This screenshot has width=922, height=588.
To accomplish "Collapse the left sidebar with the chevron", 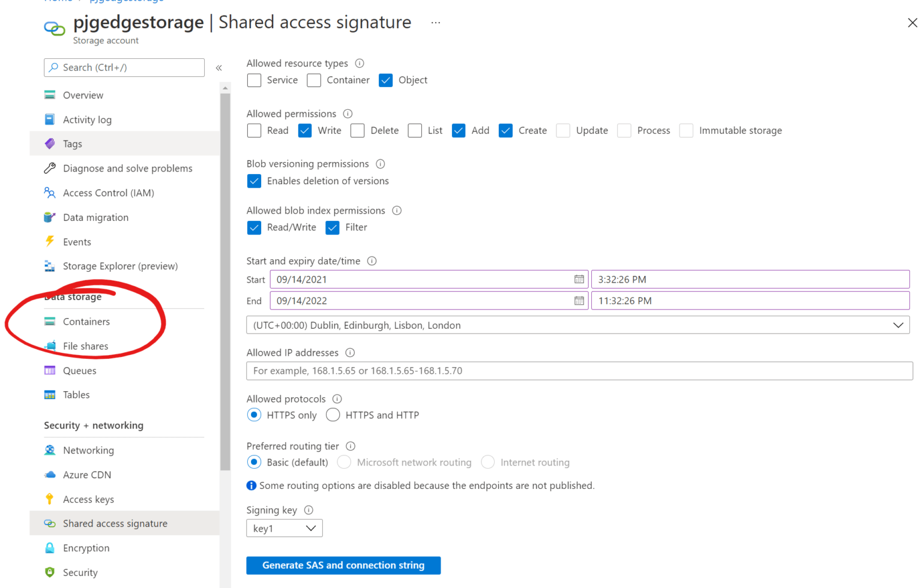I will tap(219, 68).
